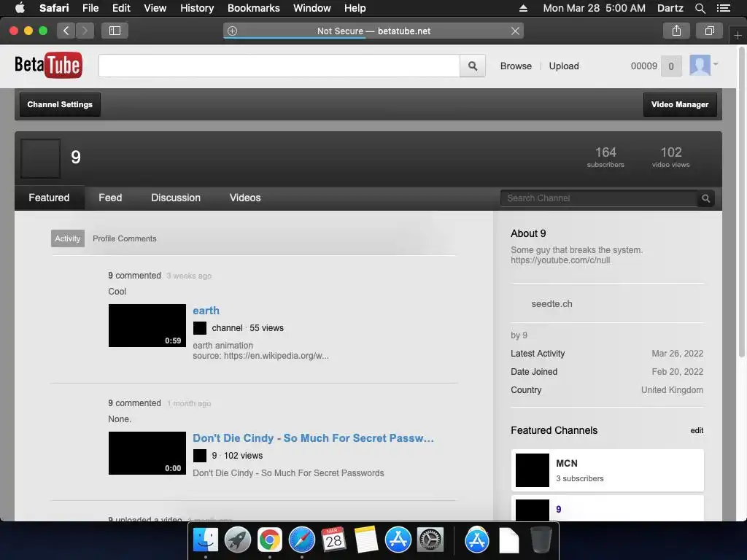
Task: Select the Activity sub-tab
Action: [x=68, y=238]
